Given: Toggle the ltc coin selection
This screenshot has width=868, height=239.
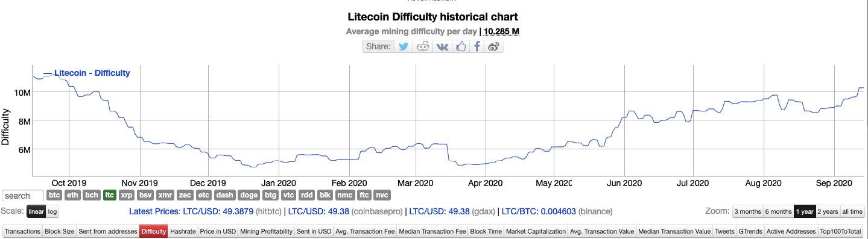Looking at the screenshot, I should tap(110, 195).
